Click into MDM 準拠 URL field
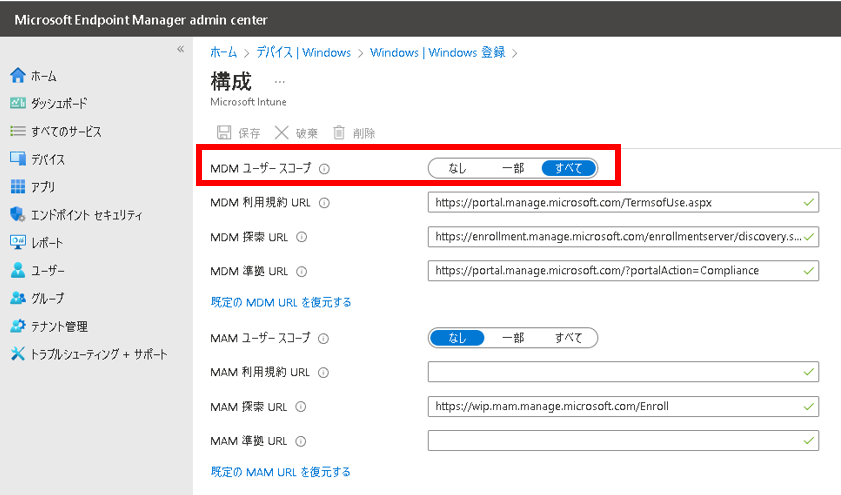The image size is (841, 495). 623,271
